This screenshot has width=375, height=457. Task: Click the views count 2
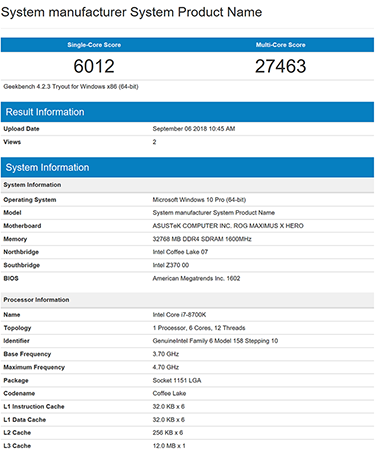click(154, 142)
